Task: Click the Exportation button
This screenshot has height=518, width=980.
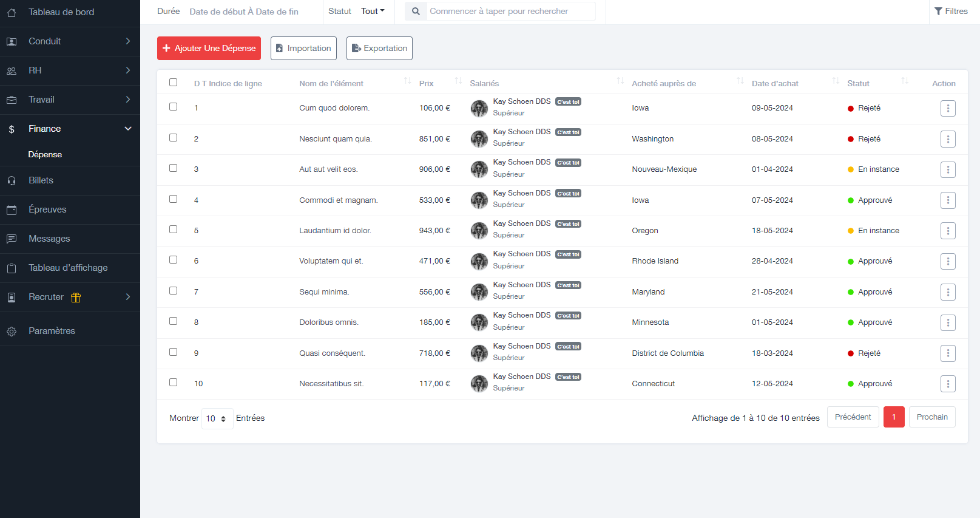Action: [x=379, y=49]
